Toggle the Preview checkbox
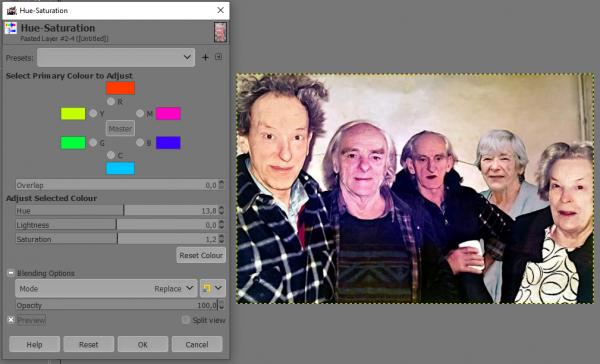 tap(11, 320)
